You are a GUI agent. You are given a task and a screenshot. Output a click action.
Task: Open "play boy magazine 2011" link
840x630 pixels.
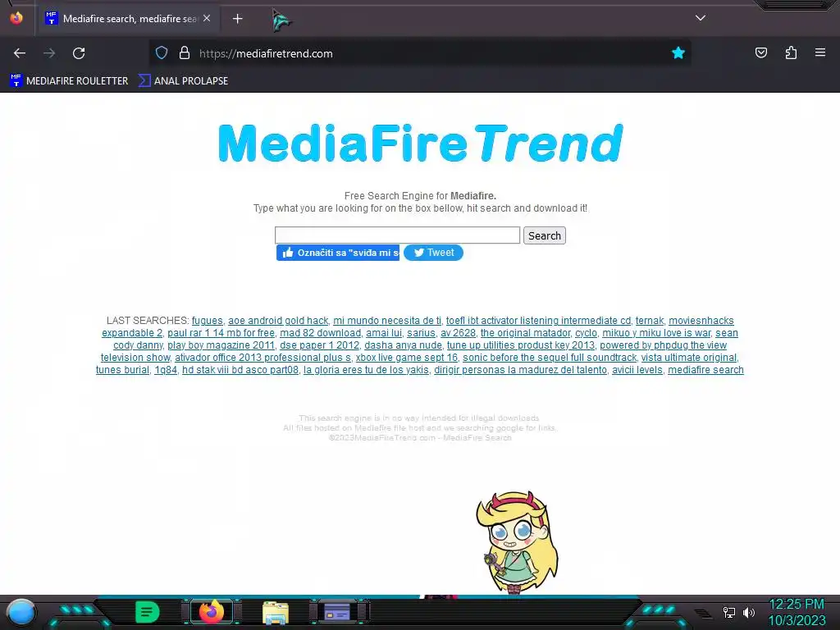coord(221,345)
